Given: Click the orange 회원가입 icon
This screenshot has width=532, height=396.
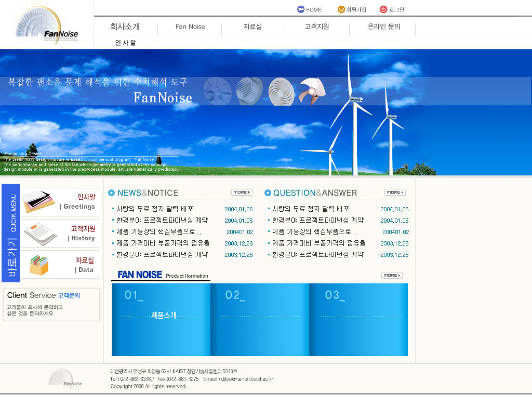Looking at the screenshot, I should [x=341, y=9].
